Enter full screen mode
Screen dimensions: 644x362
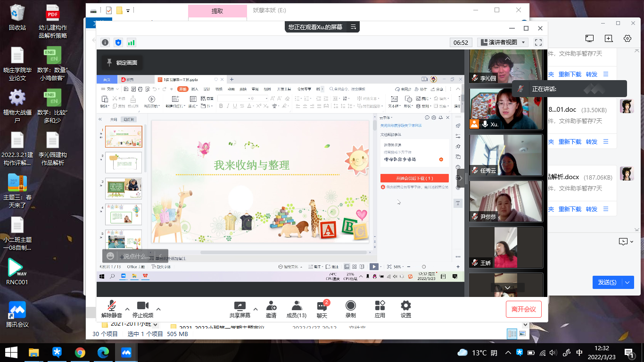coord(538,42)
